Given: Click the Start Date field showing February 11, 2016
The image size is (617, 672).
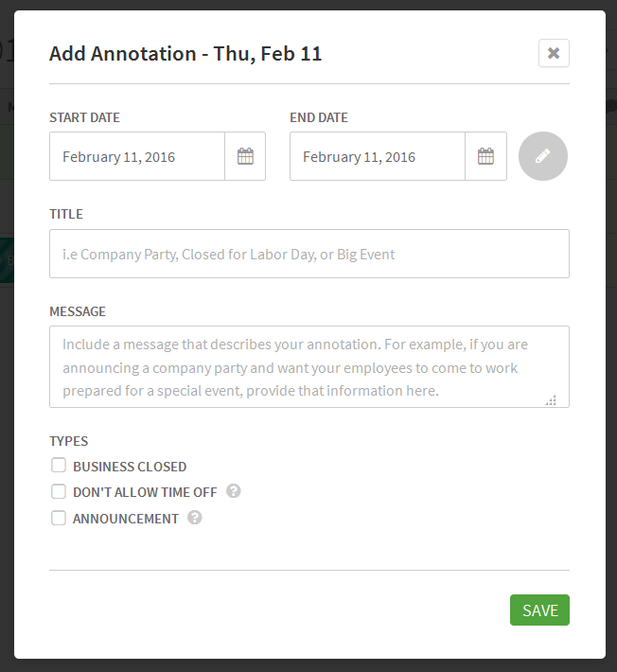Looking at the screenshot, I should (x=137, y=156).
